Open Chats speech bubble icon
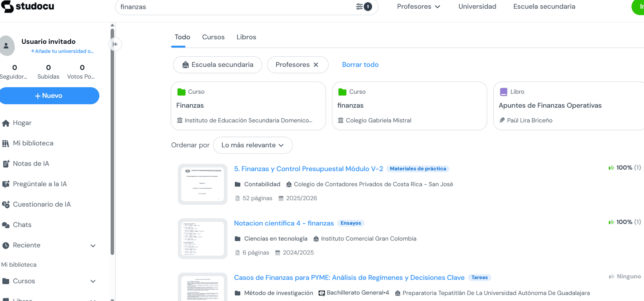The height and width of the screenshot is (301, 644). point(6,225)
